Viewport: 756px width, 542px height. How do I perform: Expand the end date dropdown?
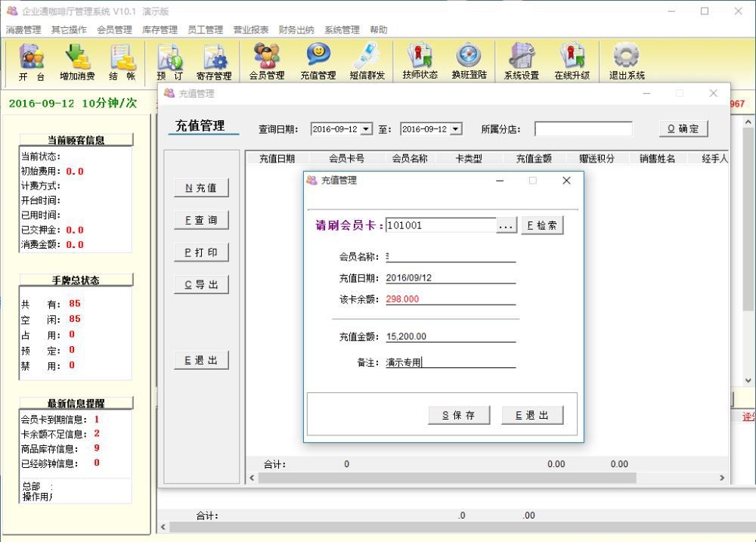click(x=456, y=129)
